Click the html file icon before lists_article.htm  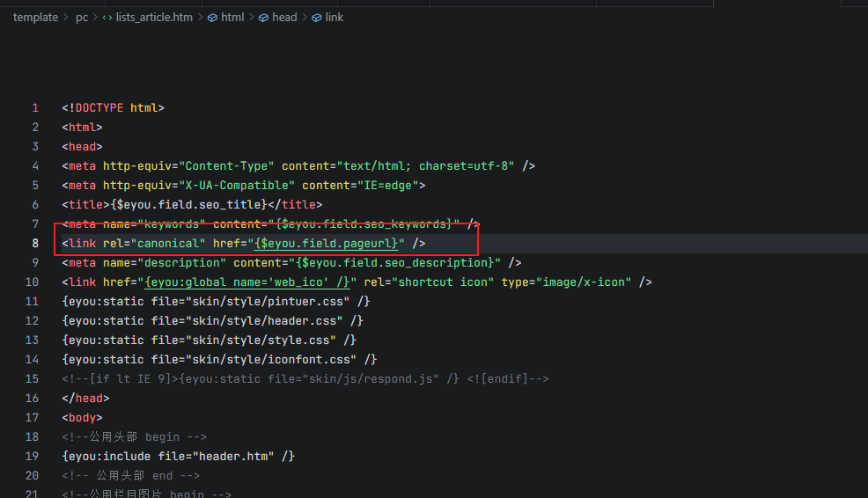pyautogui.click(x=107, y=18)
